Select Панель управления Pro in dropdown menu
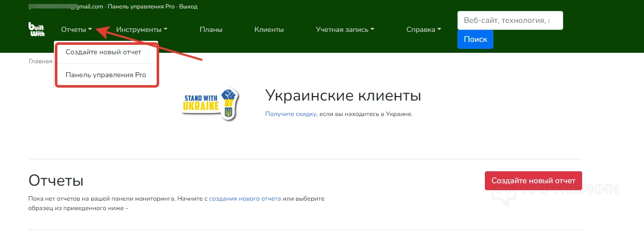This screenshot has height=232, width=644. (x=106, y=75)
